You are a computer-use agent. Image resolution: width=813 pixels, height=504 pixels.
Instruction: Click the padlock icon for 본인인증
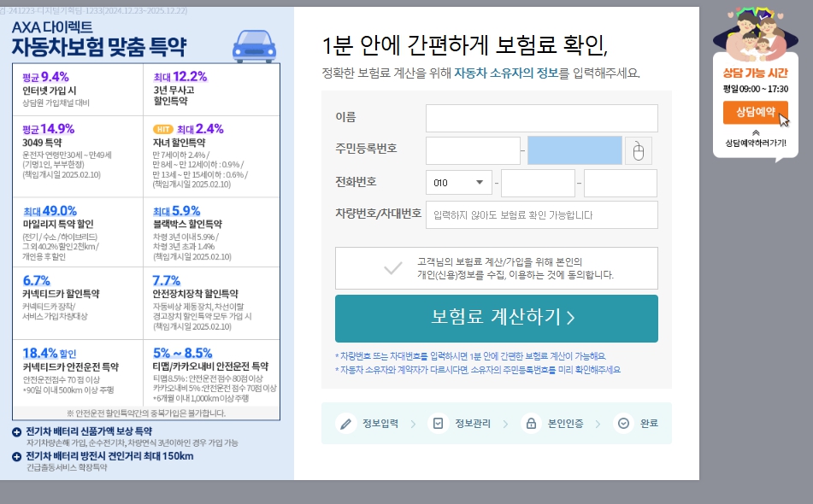(x=531, y=424)
